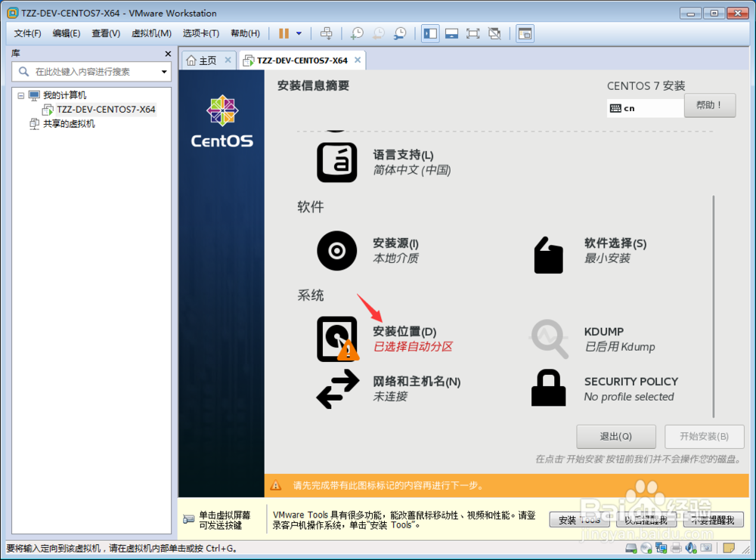The image size is (756, 560).
Task: Select 共享的虚拟机 in the library tree
Action: pos(69,124)
